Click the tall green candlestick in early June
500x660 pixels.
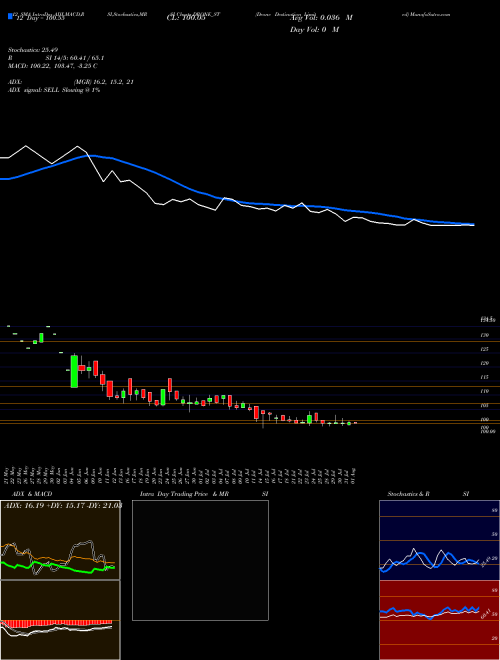pyautogui.click(x=74, y=372)
